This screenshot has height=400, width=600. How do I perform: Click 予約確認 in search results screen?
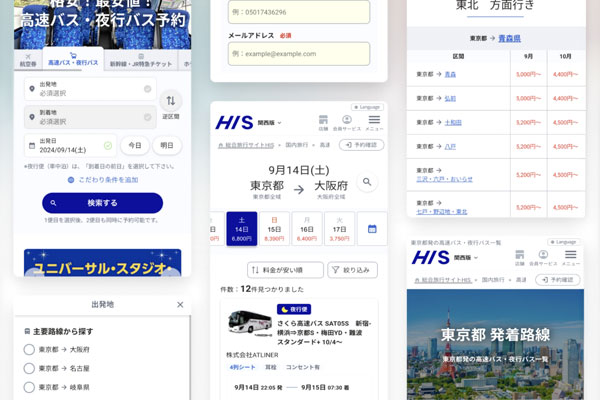361,145
